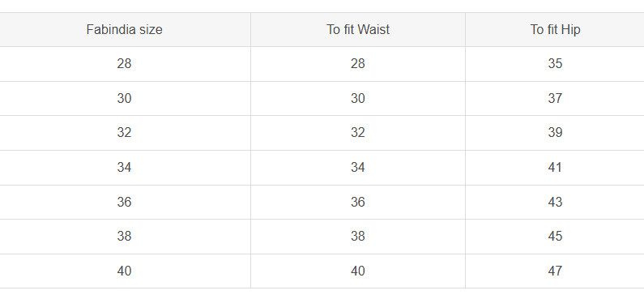The width and height of the screenshot is (644, 299).
Task: Select Fabindia size 40 cell
Action: [124, 271]
